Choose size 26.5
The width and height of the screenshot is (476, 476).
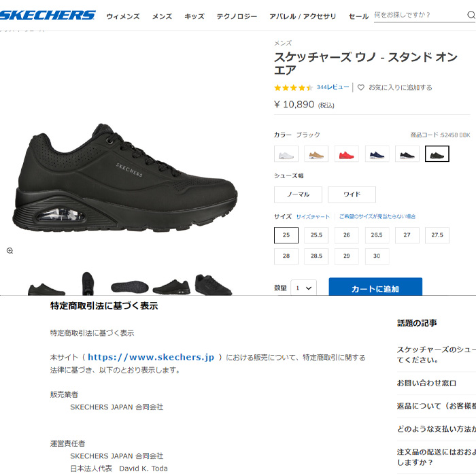(377, 235)
